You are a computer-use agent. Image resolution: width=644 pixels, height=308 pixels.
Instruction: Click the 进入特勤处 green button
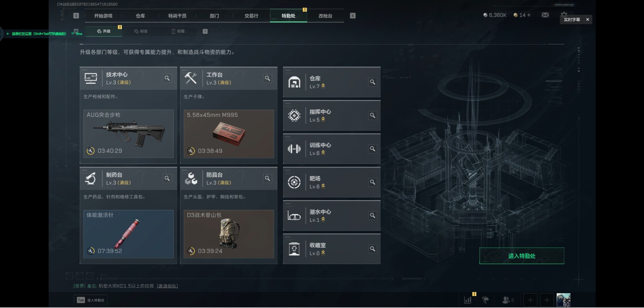(522, 256)
